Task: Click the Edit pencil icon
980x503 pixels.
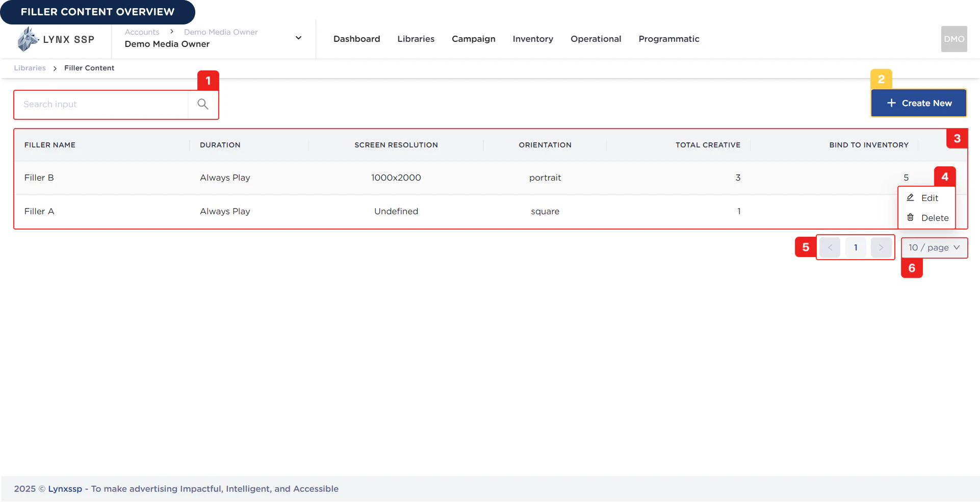Action: [x=910, y=197]
